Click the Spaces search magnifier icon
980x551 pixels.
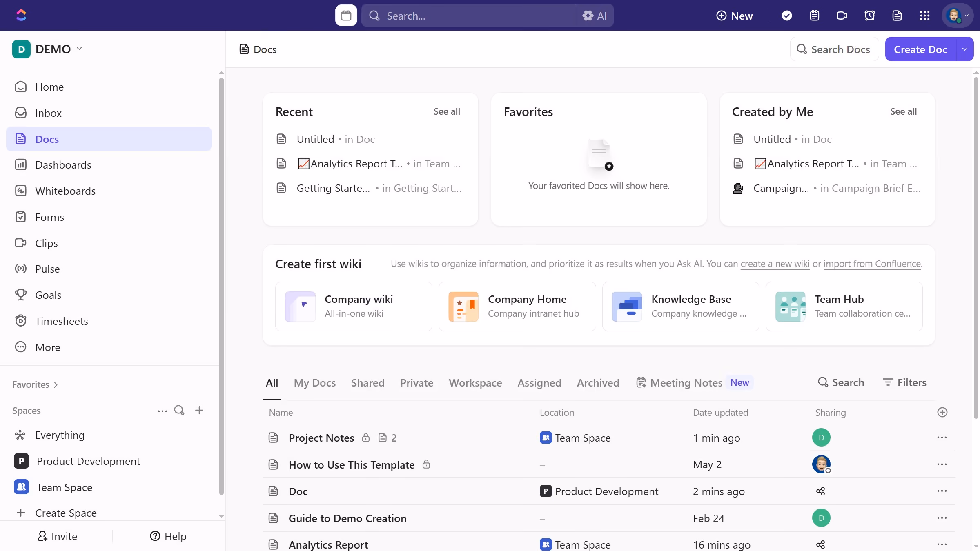179,410
